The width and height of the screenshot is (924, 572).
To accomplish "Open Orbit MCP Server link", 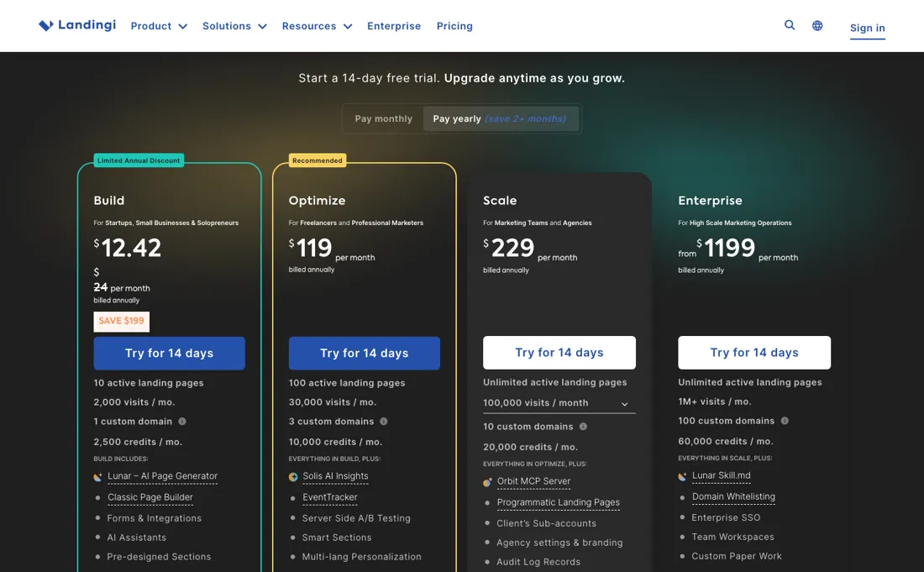I will point(534,481).
